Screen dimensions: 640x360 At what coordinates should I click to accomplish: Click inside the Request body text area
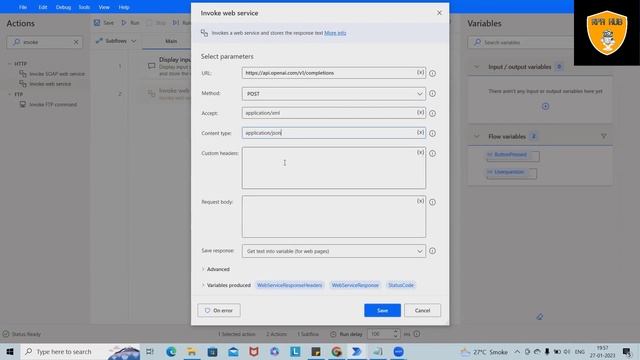[x=333, y=217]
